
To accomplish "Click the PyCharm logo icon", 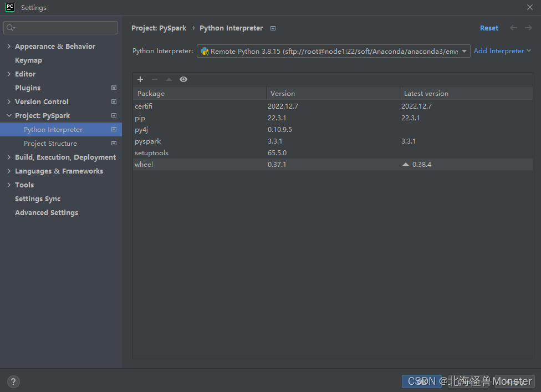I will [x=10, y=7].
